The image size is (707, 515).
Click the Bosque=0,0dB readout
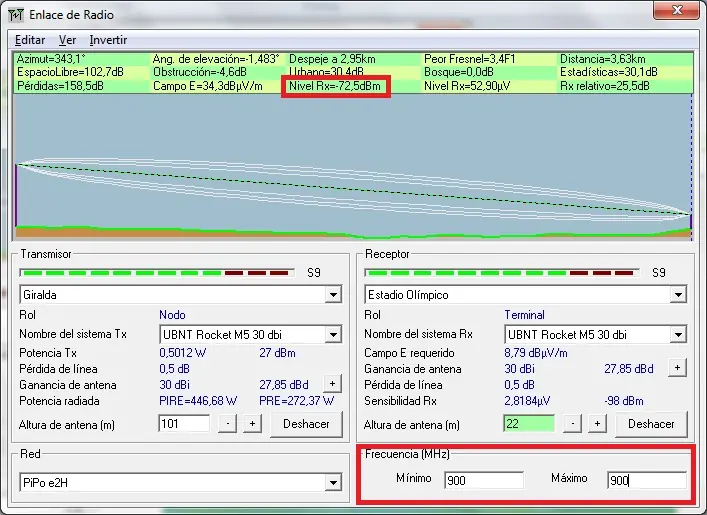pos(459,72)
